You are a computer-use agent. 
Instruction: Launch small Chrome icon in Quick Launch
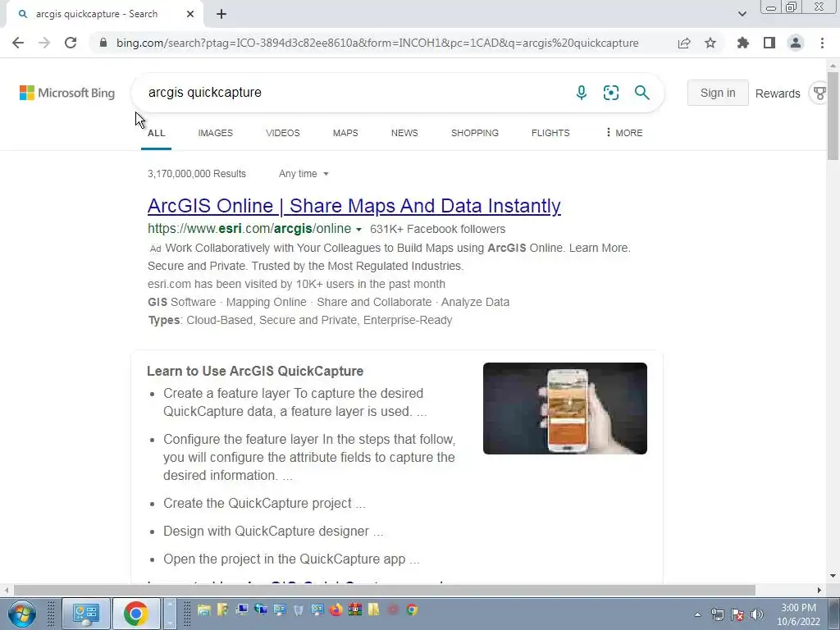pos(412,609)
